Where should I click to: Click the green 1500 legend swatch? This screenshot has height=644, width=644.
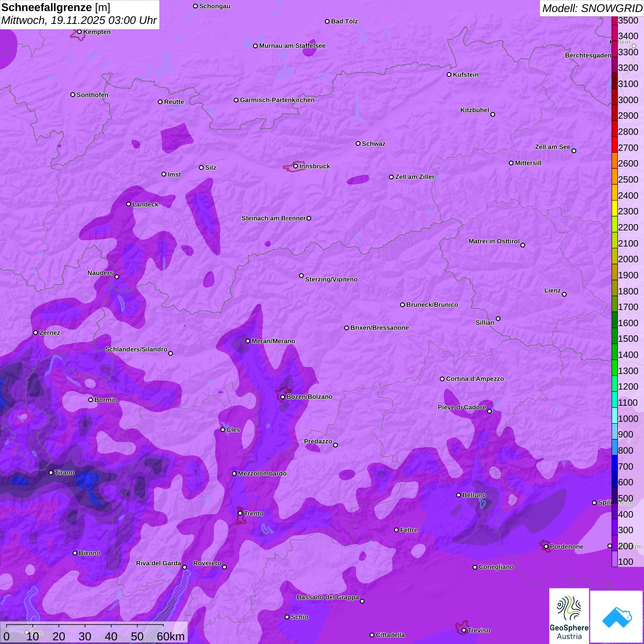click(615, 335)
